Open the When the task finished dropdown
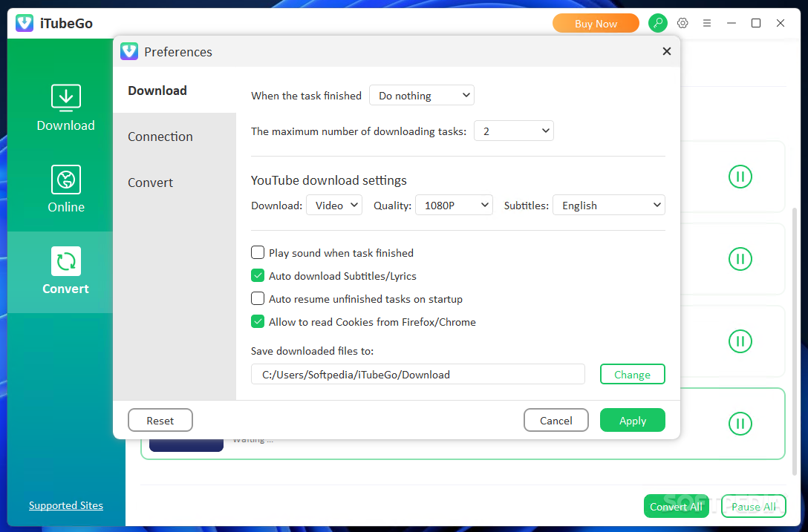This screenshot has width=808, height=532. (x=421, y=95)
